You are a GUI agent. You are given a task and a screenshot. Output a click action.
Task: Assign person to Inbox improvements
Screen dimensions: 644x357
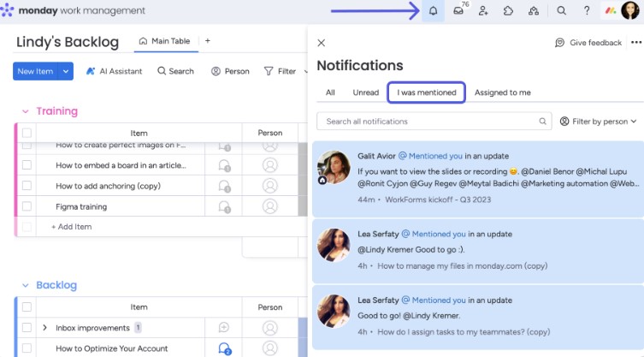pyautogui.click(x=270, y=328)
